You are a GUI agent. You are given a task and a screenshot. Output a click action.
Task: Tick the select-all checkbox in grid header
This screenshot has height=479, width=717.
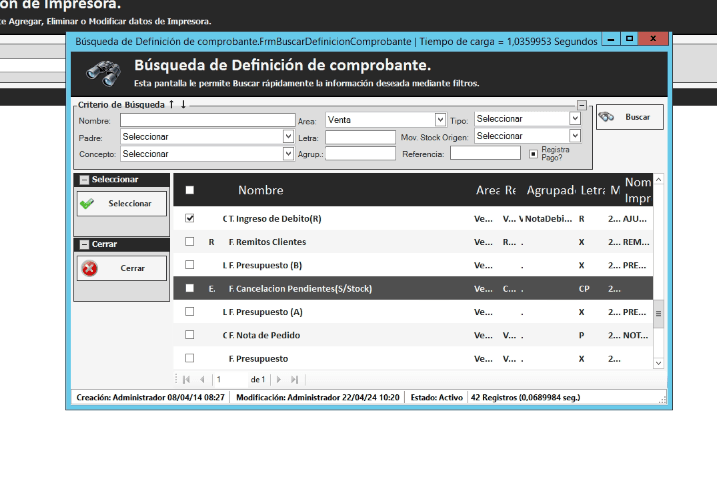coord(190,190)
